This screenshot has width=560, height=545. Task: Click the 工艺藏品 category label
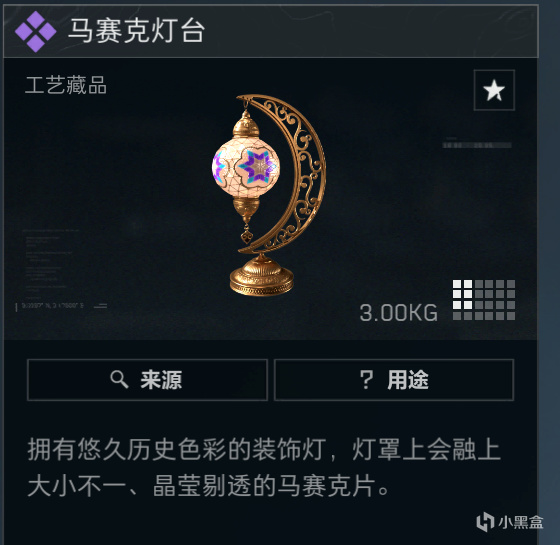(x=66, y=85)
